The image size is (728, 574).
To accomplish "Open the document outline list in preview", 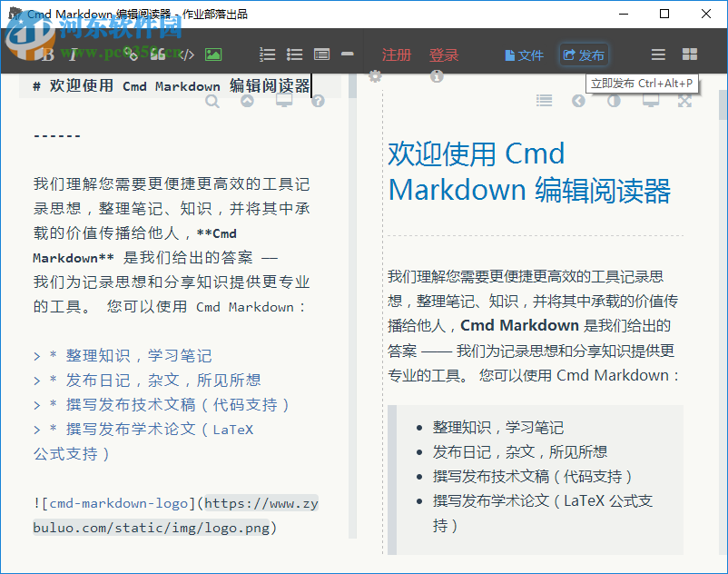I will click(x=545, y=100).
